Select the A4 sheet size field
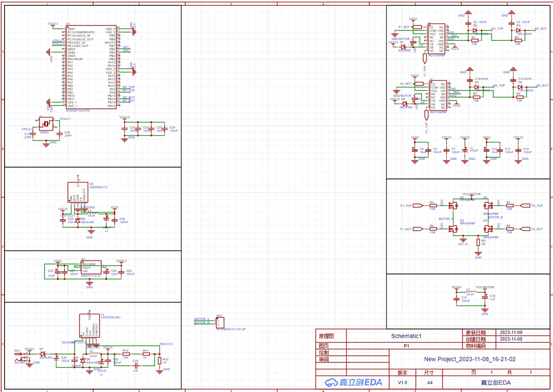The image size is (553, 392). tap(430, 382)
